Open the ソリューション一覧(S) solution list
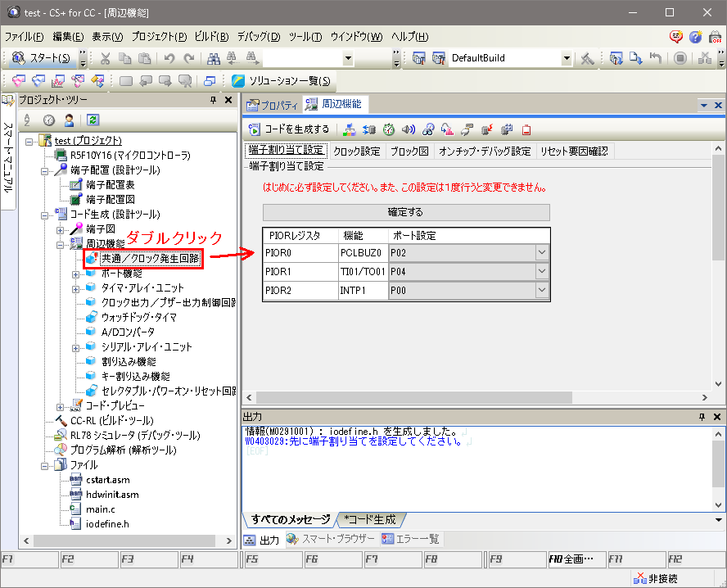This screenshot has height=588, width=727. [x=282, y=81]
